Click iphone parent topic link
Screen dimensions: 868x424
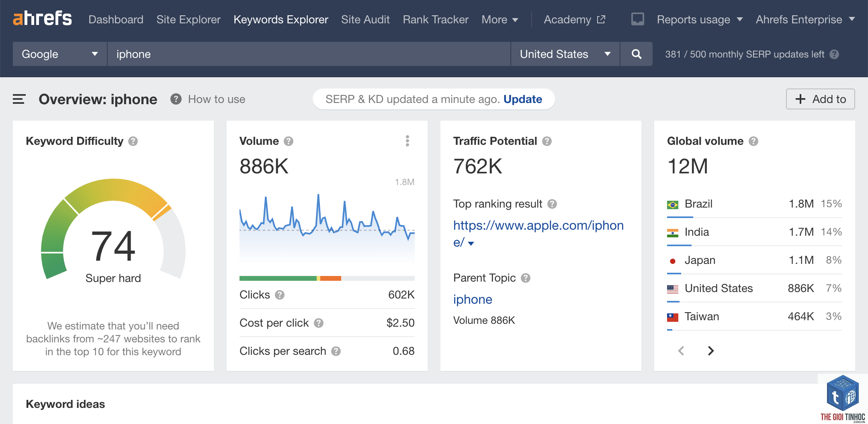pos(473,299)
